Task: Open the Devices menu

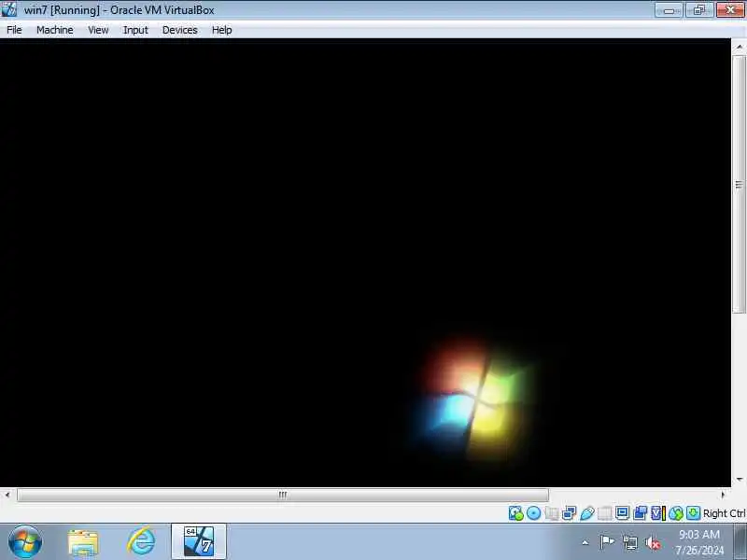Action: [179, 30]
